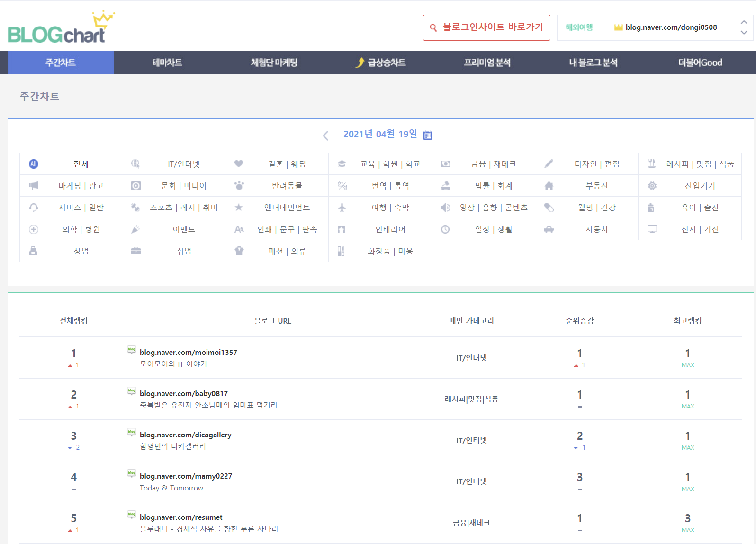Open blog.naver.com/moimoi1357 link
The width and height of the screenshot is (756, 544).
[x=189, y=352]
